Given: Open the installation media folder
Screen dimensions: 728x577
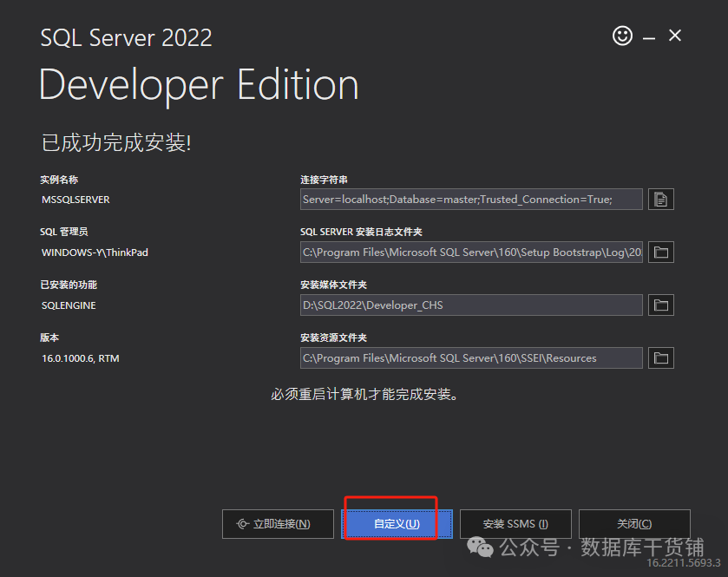Looking at the screenshot, I should click(x=660, y=305).
